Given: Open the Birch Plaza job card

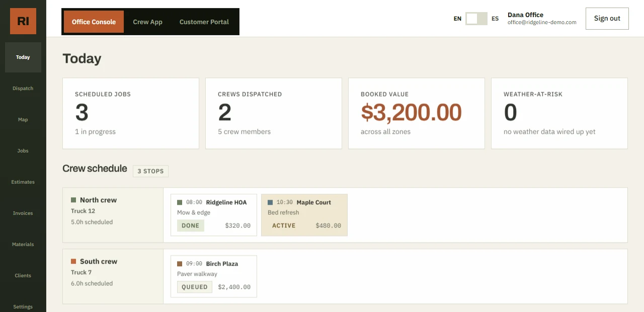Looking at the screenshot, I should tap(214, 276).
